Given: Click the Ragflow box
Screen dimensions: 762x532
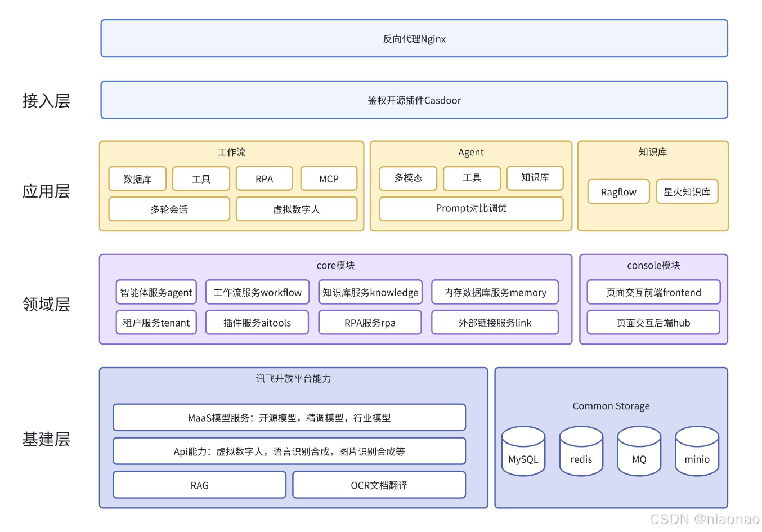Looking at the screenshot, I should [618, 191].
